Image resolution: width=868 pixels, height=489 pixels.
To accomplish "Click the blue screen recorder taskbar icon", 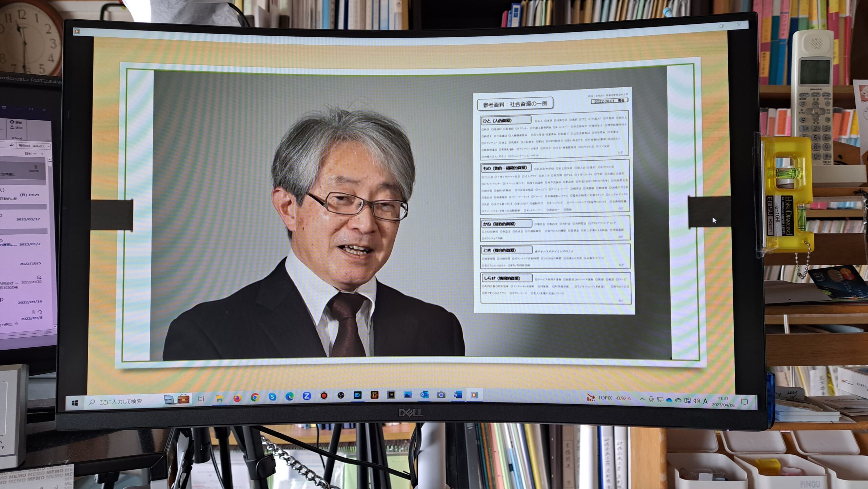I will point(358,395).
